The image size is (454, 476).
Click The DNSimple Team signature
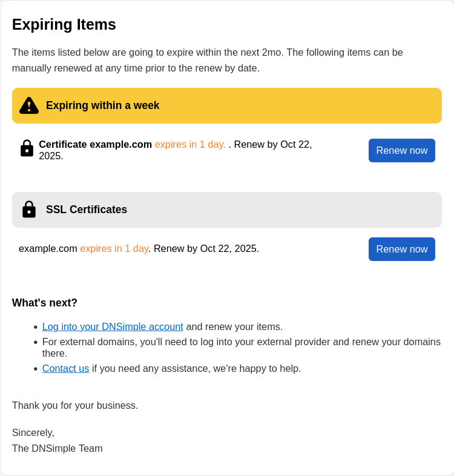(58, 448)
